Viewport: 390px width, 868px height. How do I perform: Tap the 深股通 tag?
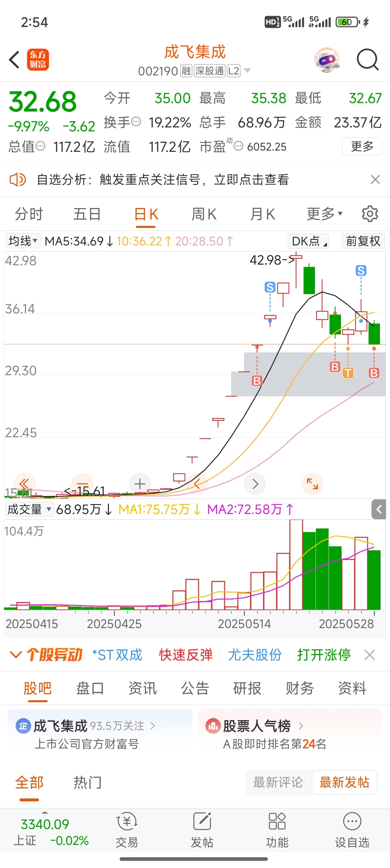(x=209, y=71)
